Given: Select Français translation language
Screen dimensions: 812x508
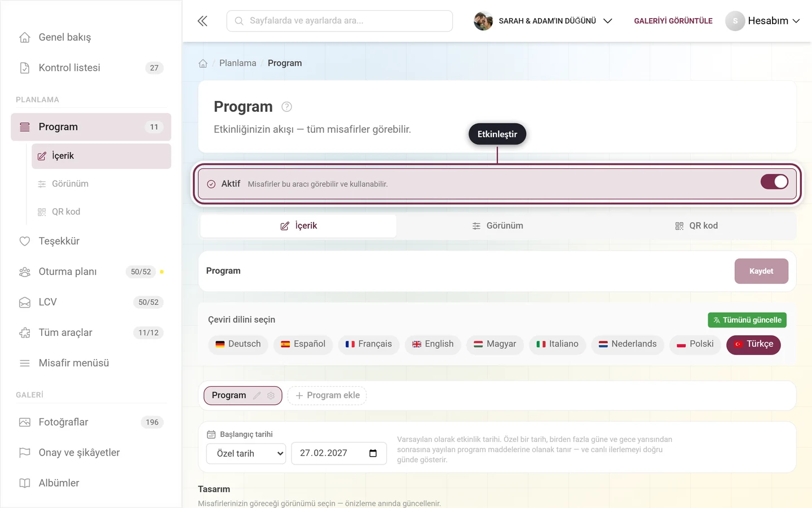Looking at the screenshot, I should pyautogui.click(x=369, y=344).
